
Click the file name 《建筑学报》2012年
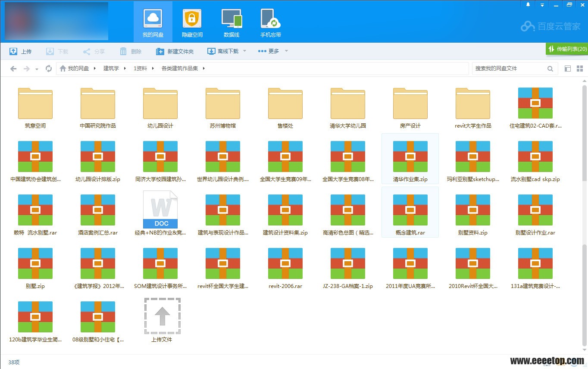pos(98,286)
